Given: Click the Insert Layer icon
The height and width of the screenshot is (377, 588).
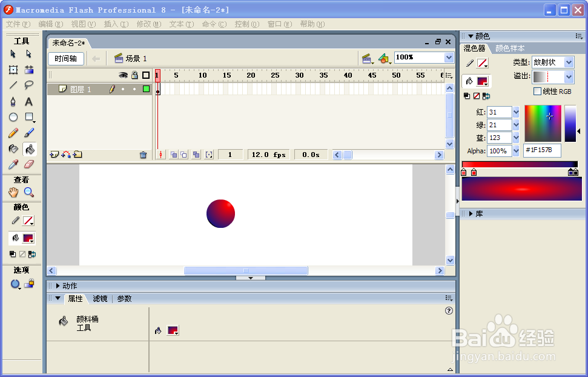Looking at the screenshot, I should pos(54,155).
